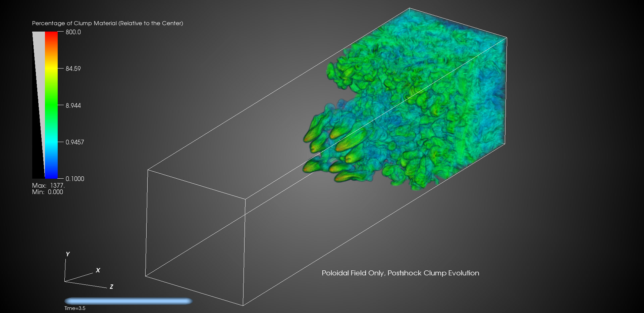This screenshot has width=644, height=313.
Task: Click the Poloidal Field Only caption text
Action: (x=400, y=273)
